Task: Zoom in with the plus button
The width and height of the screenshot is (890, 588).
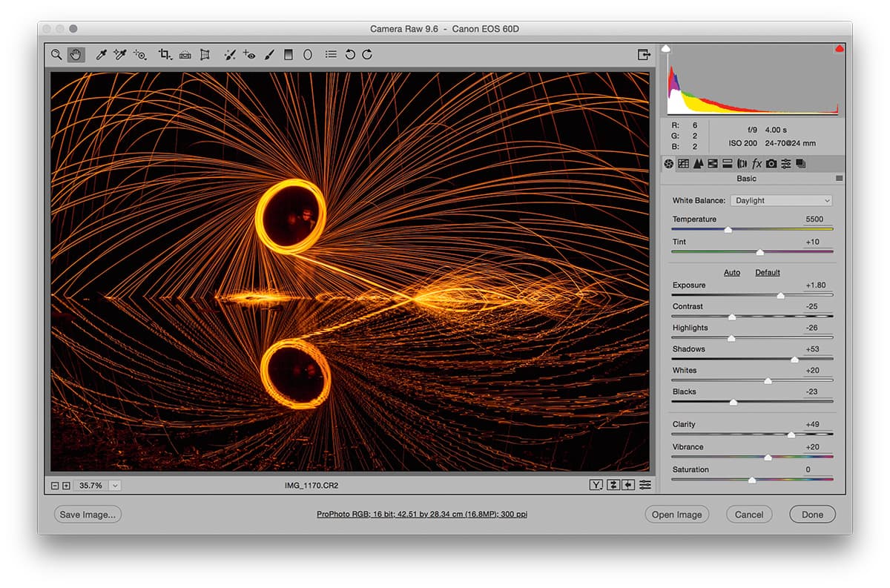Action: point(66,486)
